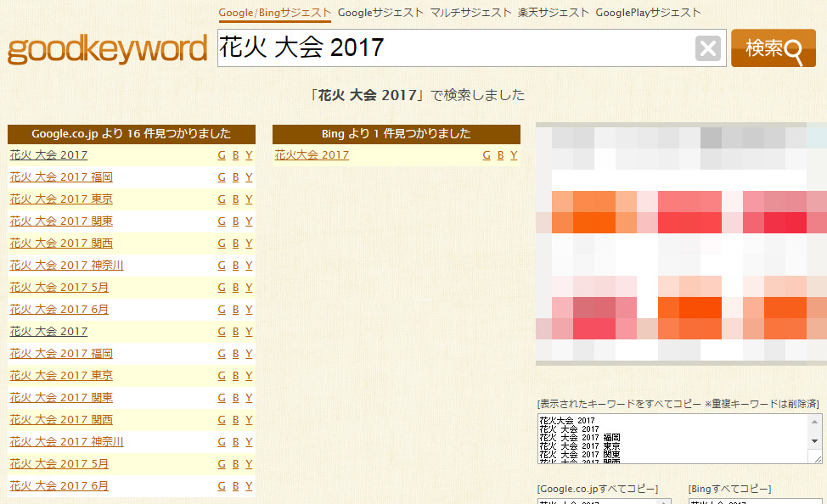Click the G icon beside the Bing suggestion
The width and height of the screenshot is (827, 504).
tap(487, 154)
